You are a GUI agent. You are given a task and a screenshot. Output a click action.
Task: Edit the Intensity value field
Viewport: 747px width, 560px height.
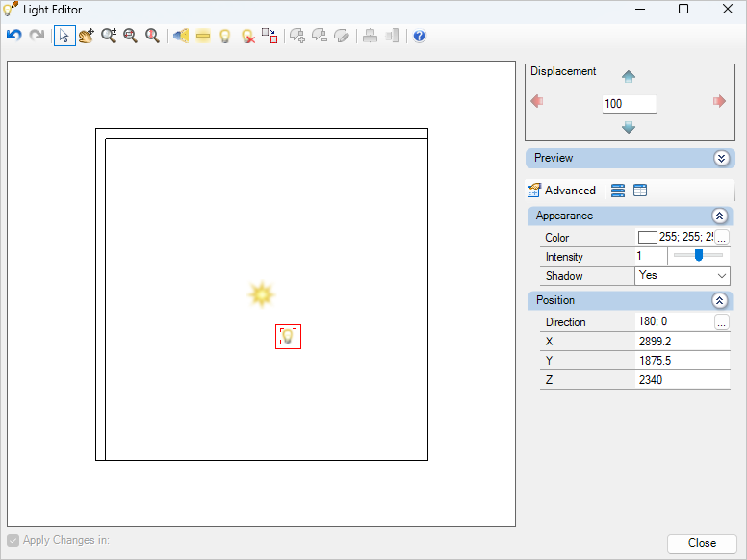[651, 256]
